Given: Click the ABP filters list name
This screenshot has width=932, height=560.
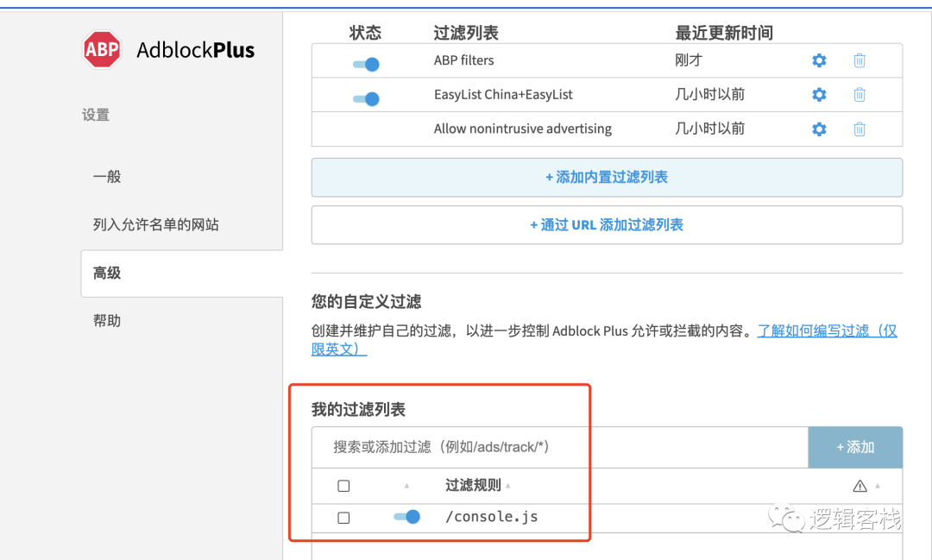Looking at the screenshot, I should pos(463,60).
